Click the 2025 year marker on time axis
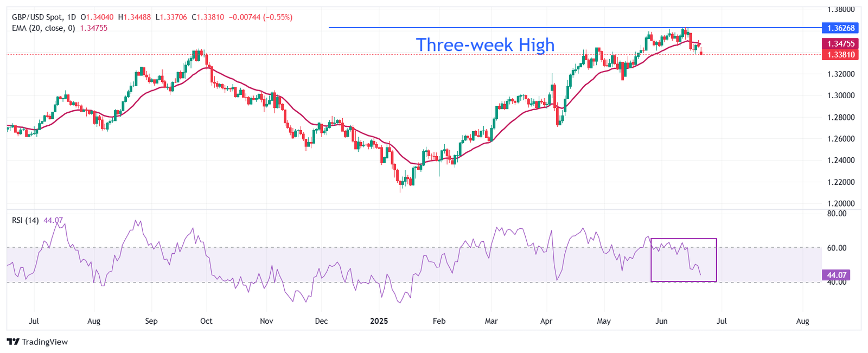The image size is (868, 353). pyautogui.click(x=379, y=321)
